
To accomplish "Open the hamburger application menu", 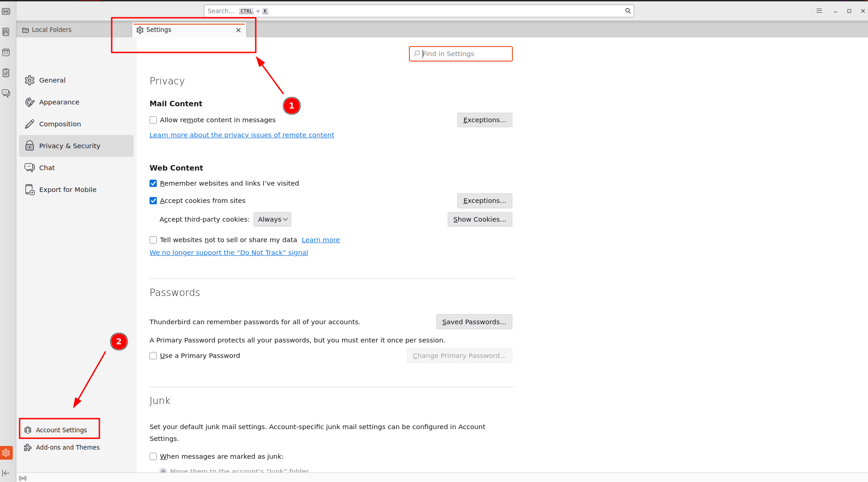I will [819, 11].
